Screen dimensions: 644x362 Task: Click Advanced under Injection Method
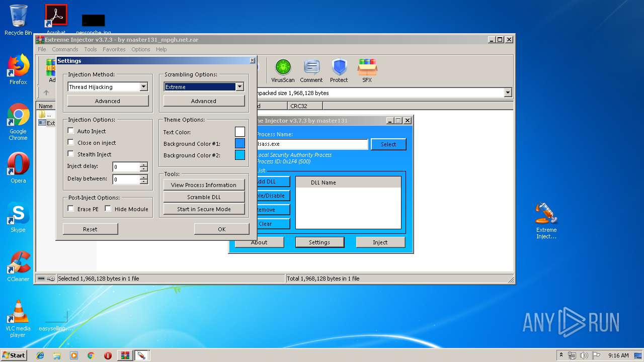click(x=108, y=101)
